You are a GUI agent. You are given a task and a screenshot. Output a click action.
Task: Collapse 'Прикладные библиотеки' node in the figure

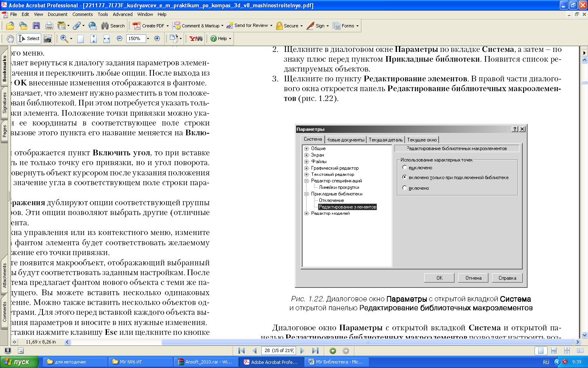point(306,194)
